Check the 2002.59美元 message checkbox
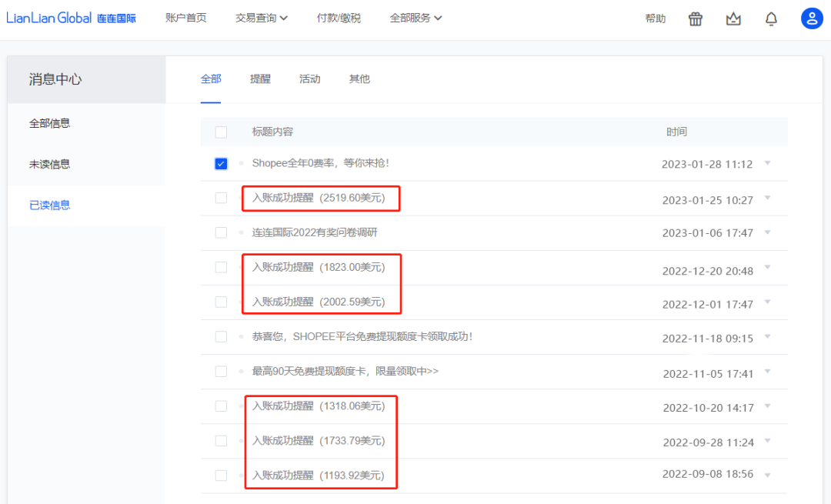The height and width of the screenshot is (504, 831). (221, 302)
